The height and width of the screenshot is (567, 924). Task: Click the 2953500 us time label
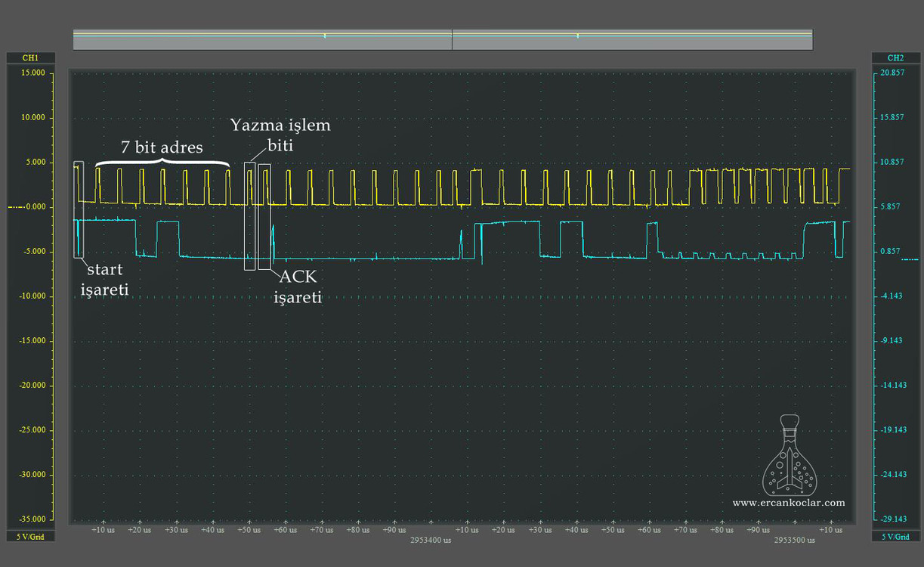point(795,541)
